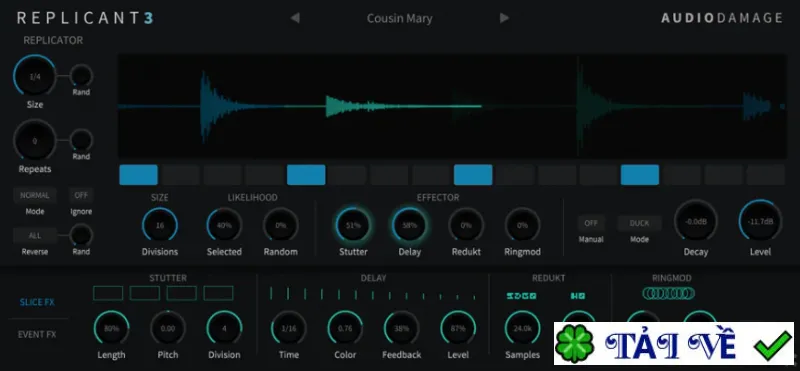The width and height of the screenshot is (800, 371).
Task: Change the DUCK Mode selector
Action: 639,223
